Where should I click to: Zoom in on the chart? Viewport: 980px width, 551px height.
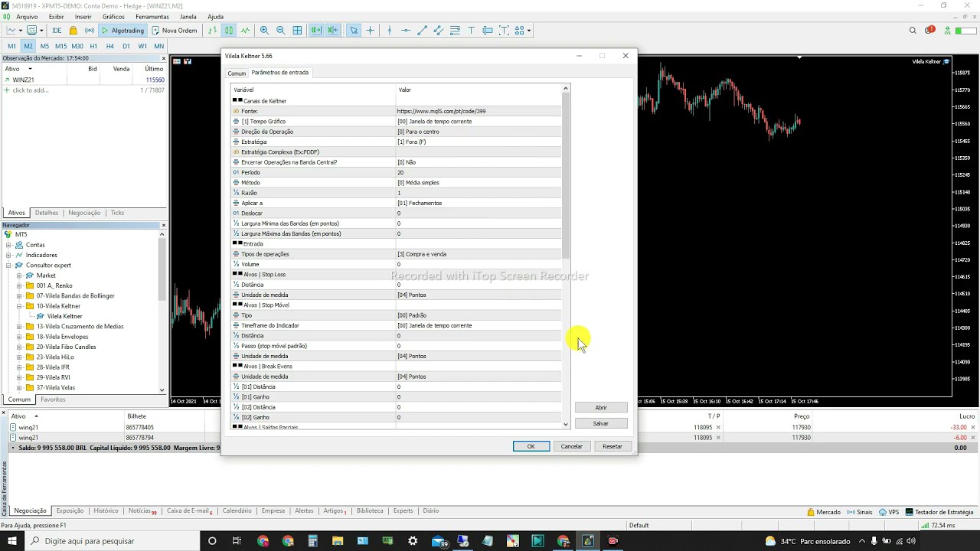coord(264,31)
